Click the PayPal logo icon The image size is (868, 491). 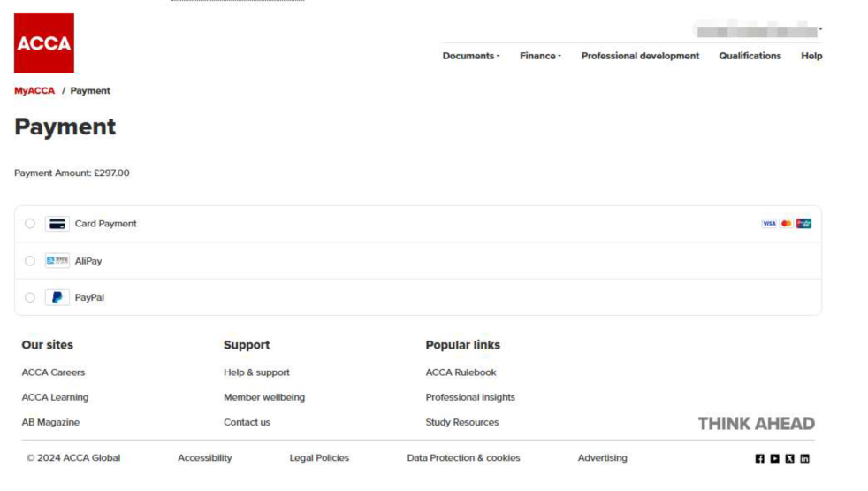click(x=57, y=297)
